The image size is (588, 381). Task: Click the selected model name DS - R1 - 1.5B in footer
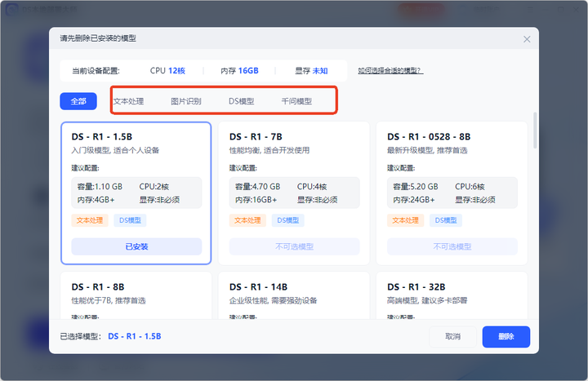(x=135, y=336)
